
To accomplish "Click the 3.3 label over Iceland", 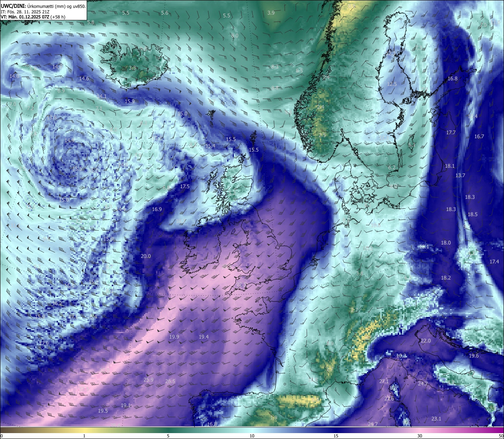I will tap(132, 68).
